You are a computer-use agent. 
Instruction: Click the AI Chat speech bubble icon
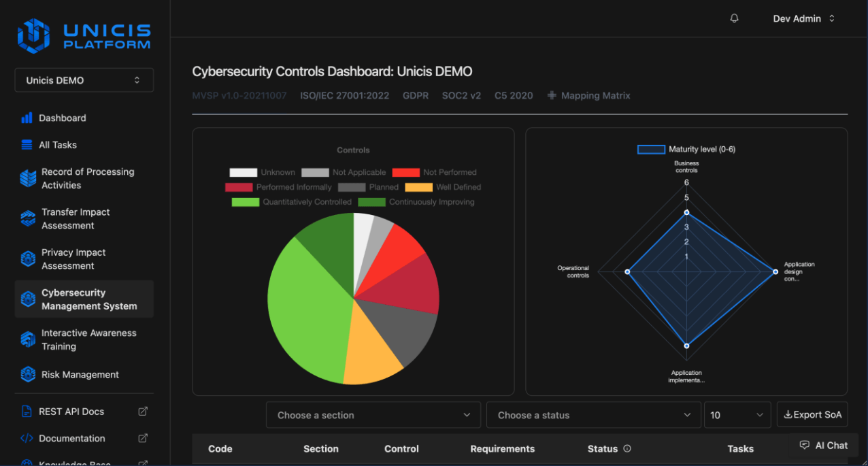(805, 446)
